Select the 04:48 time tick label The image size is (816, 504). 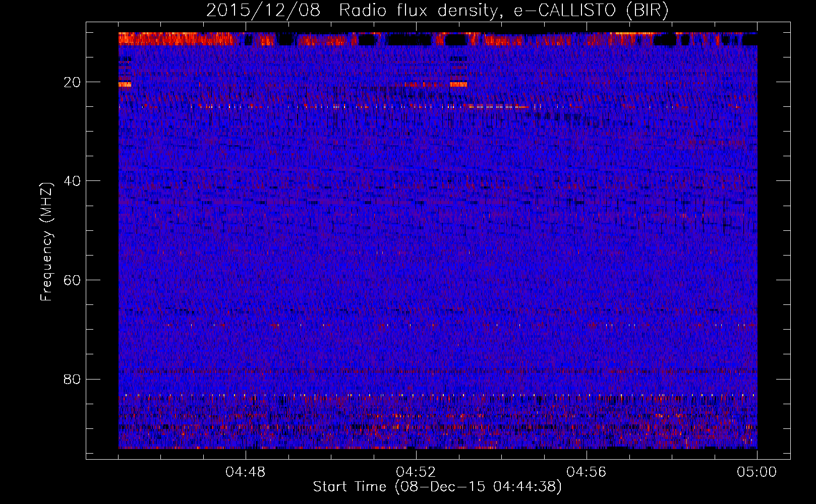[x=246, y=472]
